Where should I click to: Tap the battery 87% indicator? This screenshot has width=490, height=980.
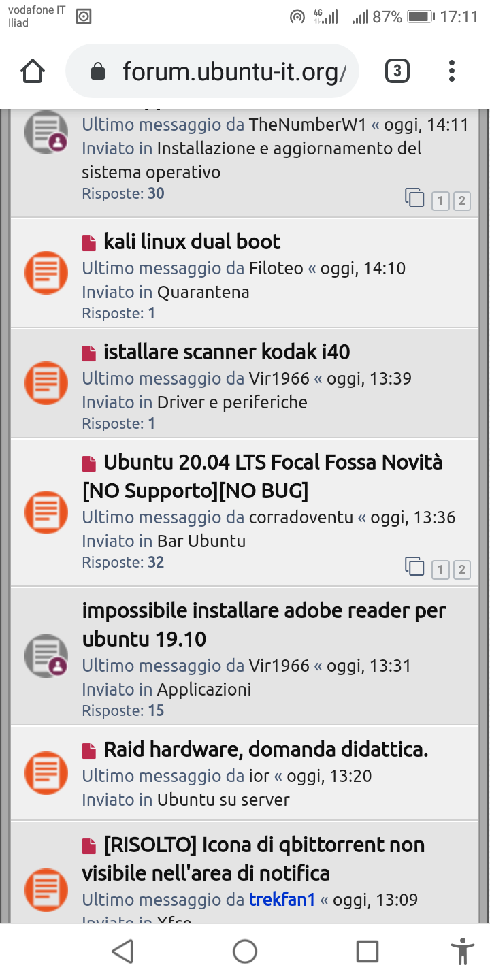[404, 17]
